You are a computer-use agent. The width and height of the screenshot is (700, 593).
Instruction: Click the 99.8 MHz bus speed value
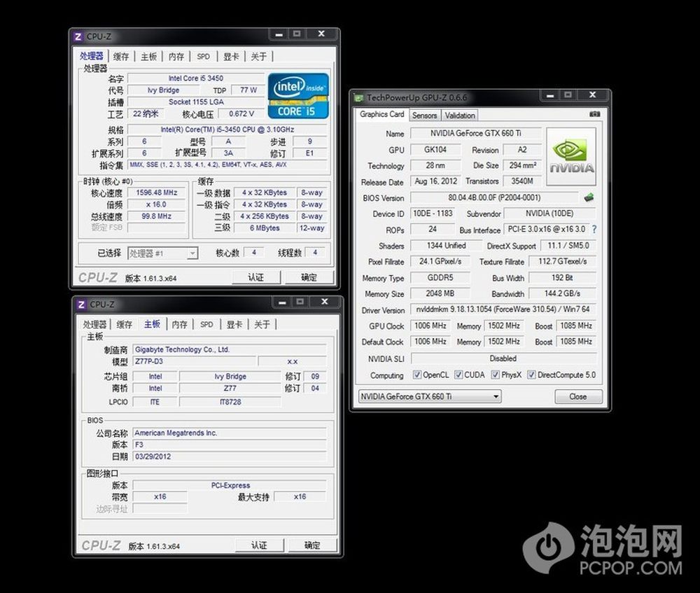(157, 216)
